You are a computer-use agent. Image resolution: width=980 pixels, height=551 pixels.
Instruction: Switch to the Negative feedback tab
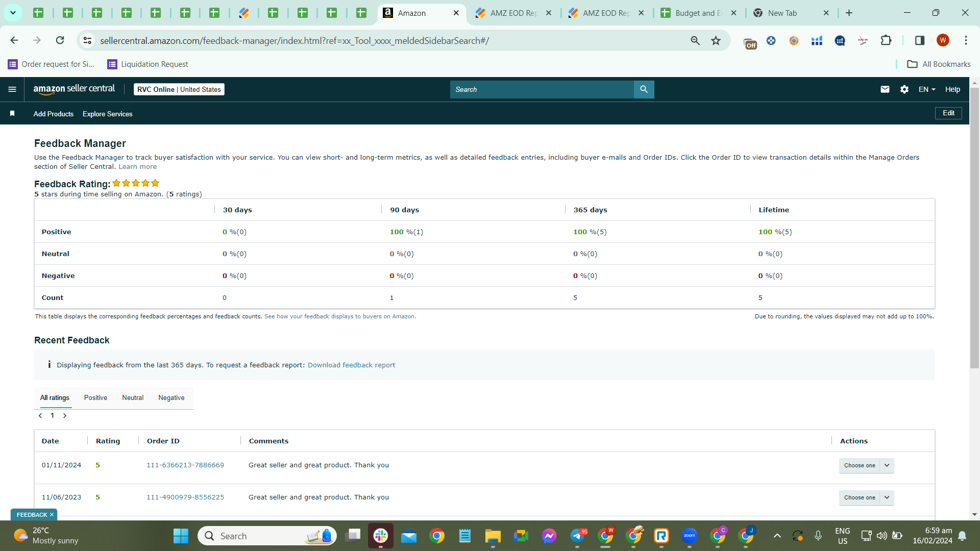(x=171, y=398)
